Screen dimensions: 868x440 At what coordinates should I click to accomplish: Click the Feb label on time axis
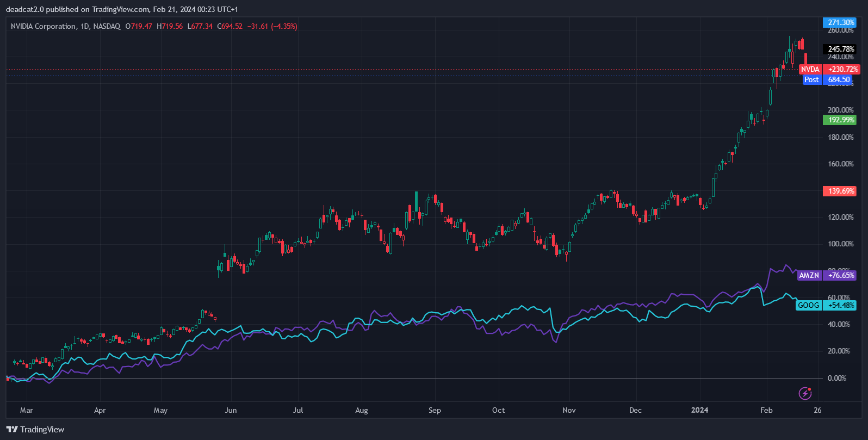click(x=766, y=410)
